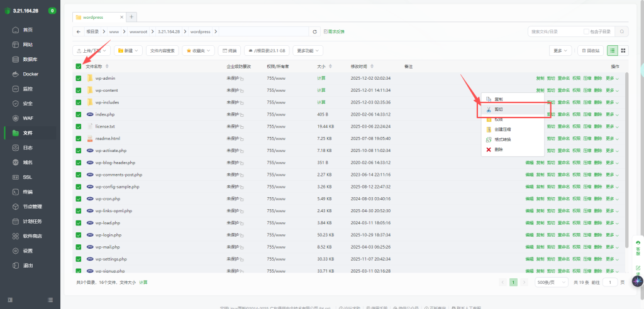Click the purple assistant floating icon

(637, 281)
